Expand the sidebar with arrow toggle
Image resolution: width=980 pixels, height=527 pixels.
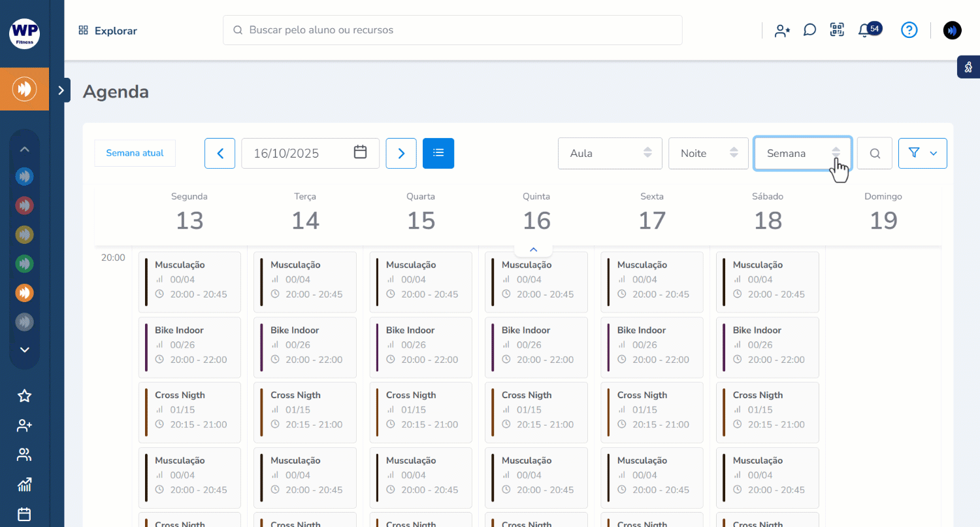[x=61, y=90]
